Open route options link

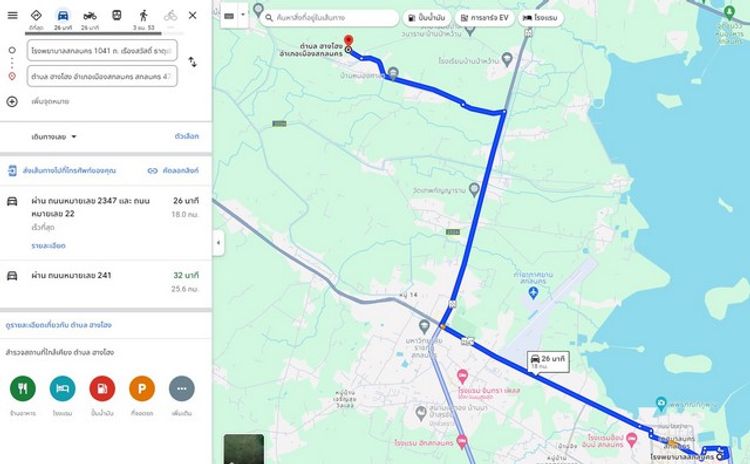[x=187, y=136]
